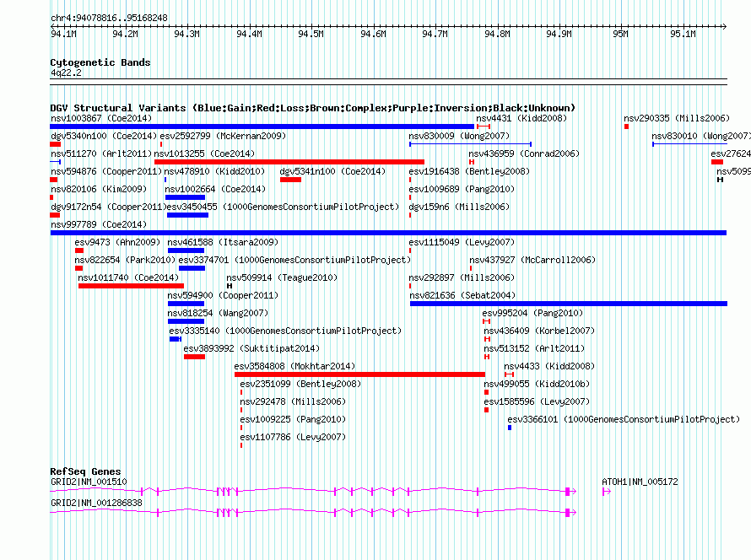
Task: Click nsv820106 (Kim2009) label
Action: click(99, 189)
